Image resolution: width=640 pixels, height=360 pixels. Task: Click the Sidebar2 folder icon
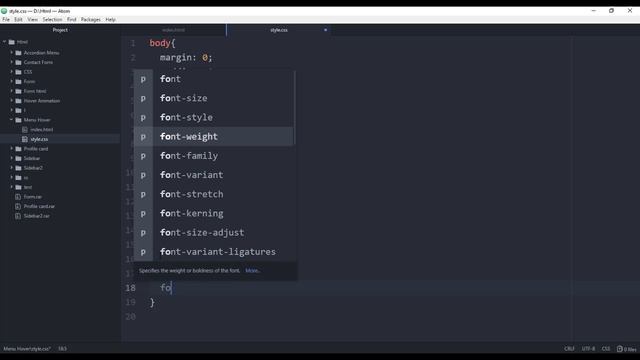pos(18,168)
